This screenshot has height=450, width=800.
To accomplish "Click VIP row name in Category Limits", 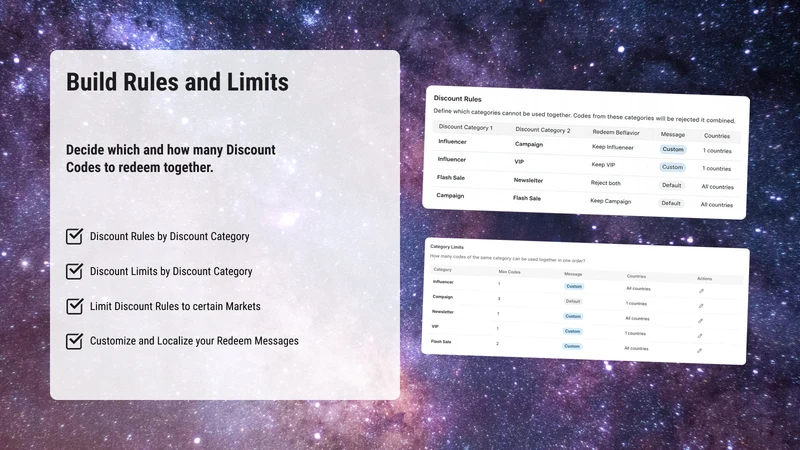I will pos(435,327).
